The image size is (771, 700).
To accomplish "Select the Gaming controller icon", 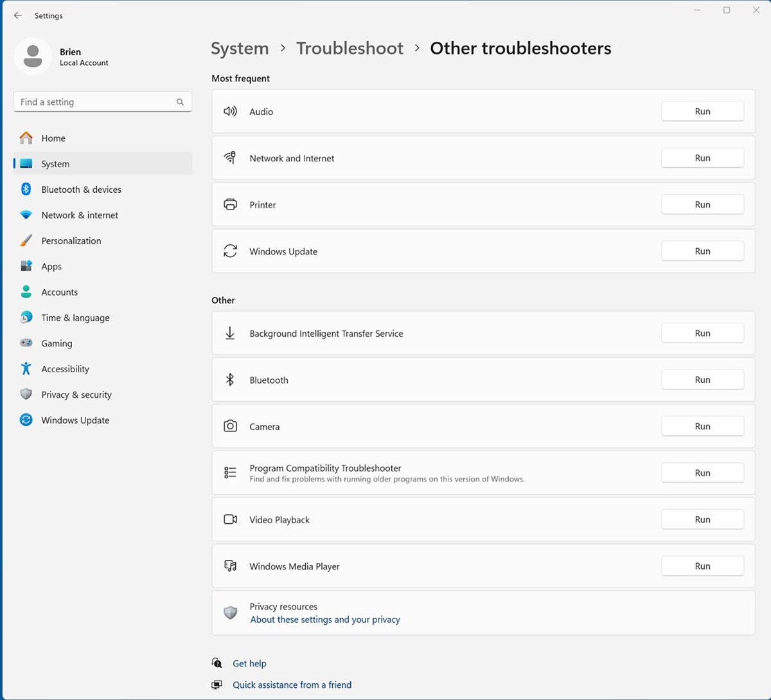I will point(26,343).
